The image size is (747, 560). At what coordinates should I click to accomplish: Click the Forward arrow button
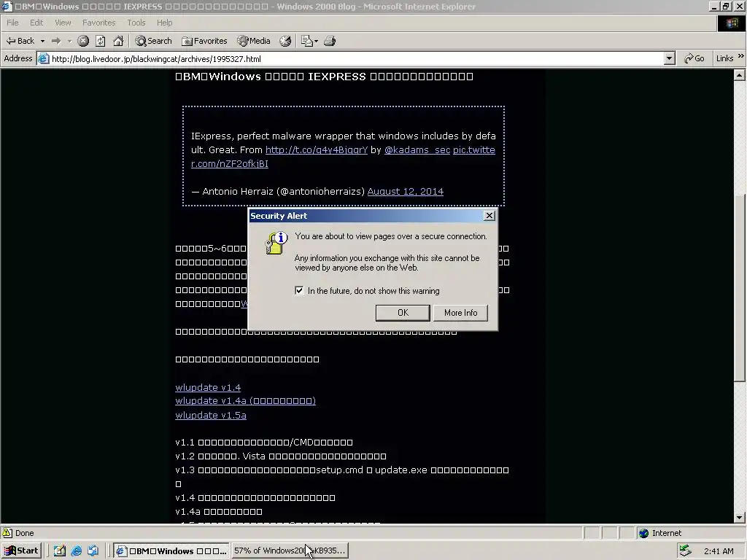56,41
